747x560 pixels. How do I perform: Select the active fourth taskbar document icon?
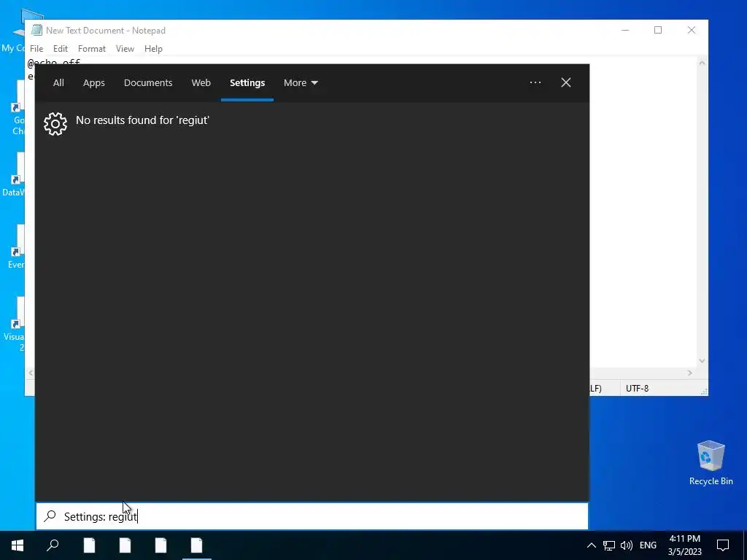[197, 545]
